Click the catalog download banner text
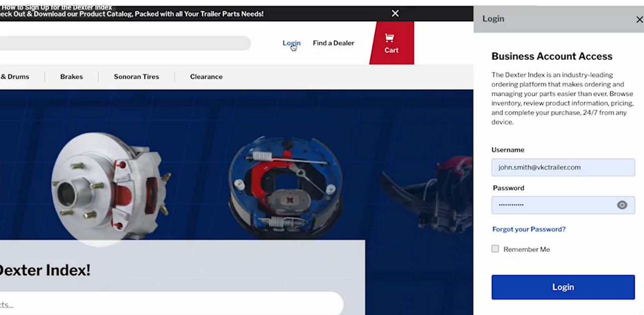Screen dimensions: 644x315 click(x=132, y=14)
